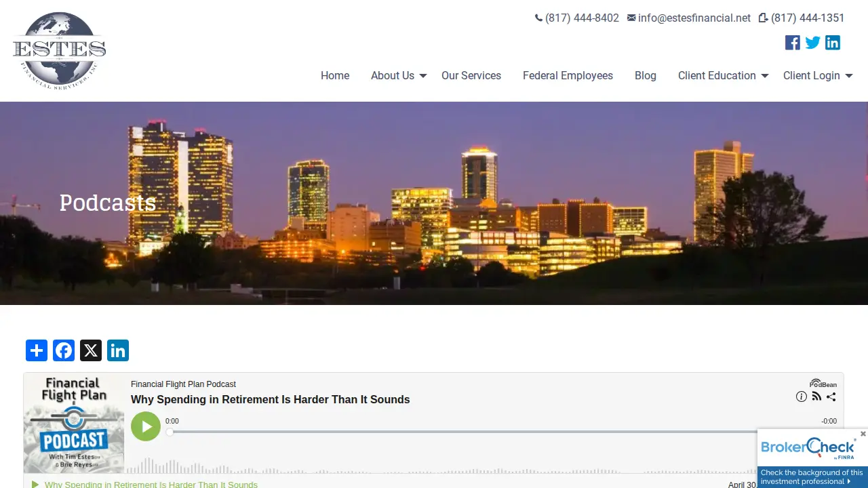Image resolution: width=868 pixels, height=488 pixels.
Task: Click the Check the background link text
Action: tap(812, 476)
